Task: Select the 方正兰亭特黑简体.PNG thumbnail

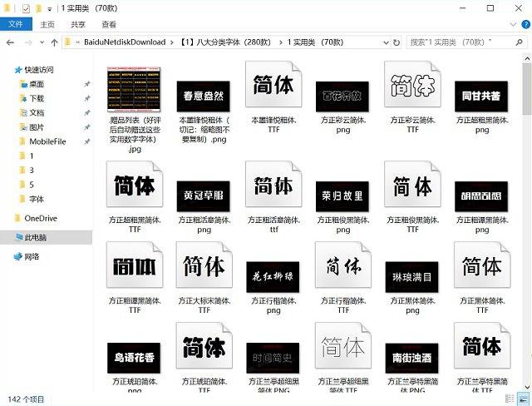Action: (412, 358)
